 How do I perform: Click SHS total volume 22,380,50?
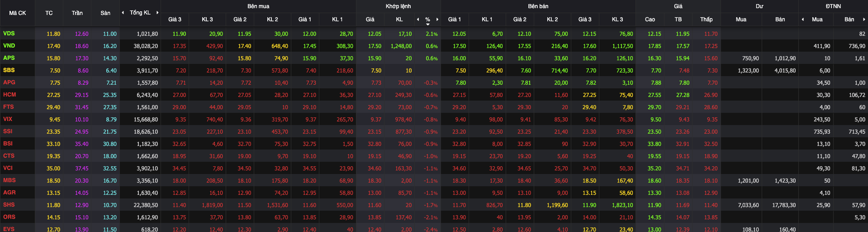pos(146,205)
